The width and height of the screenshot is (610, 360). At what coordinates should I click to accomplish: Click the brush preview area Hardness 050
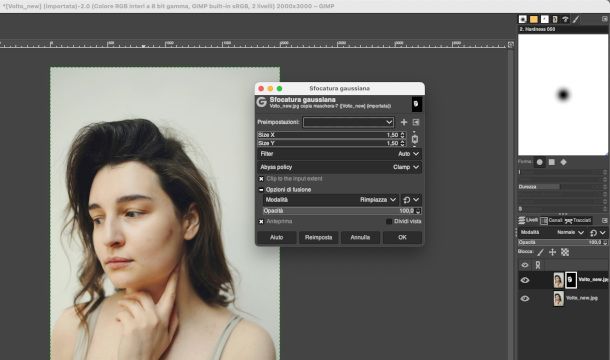point(563,95)
